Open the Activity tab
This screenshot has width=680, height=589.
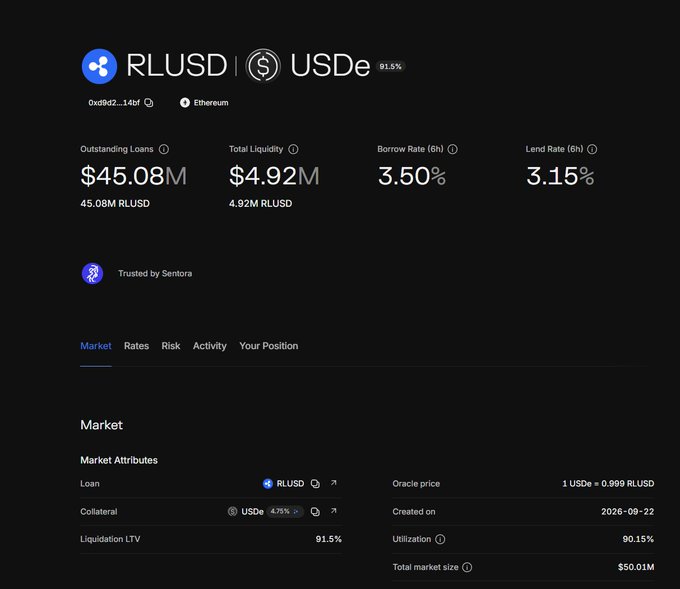pos(209,346)
